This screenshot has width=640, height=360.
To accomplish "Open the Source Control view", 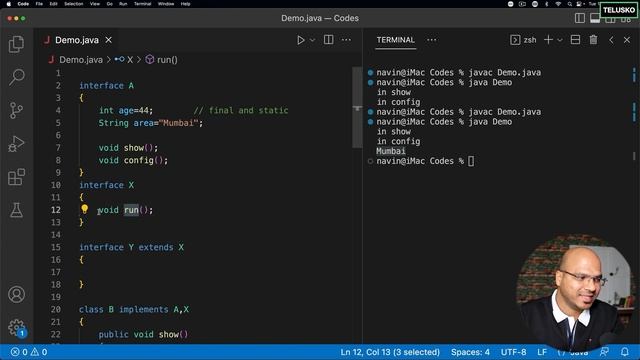I will [16, 110].
